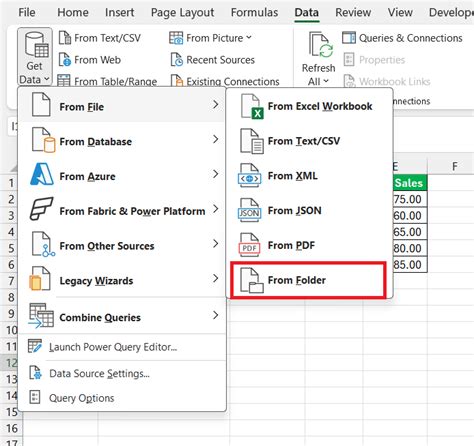Choose the From Excel Workbook icon

[x=252, y=107]
